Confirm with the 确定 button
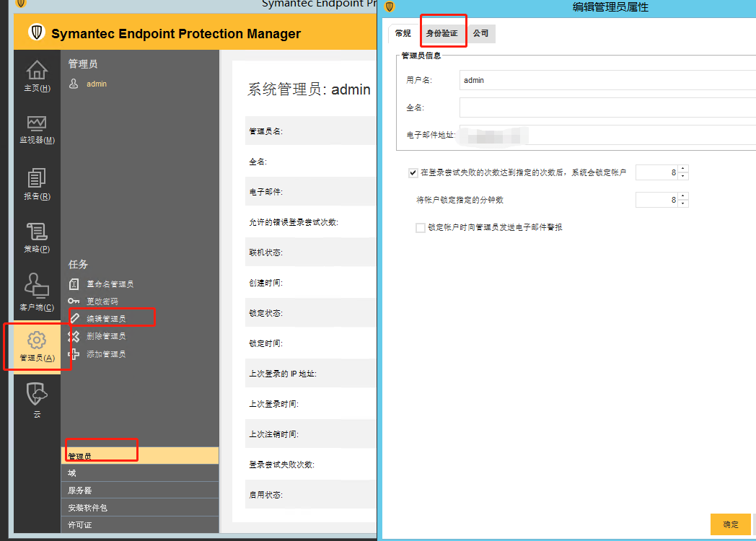 point(731,524)
